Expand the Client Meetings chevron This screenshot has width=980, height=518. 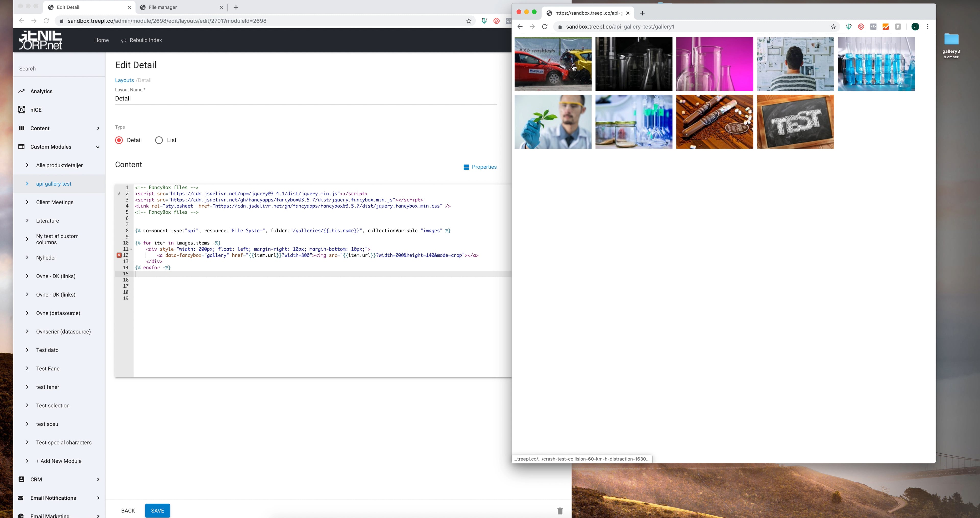tap(27, 202)
